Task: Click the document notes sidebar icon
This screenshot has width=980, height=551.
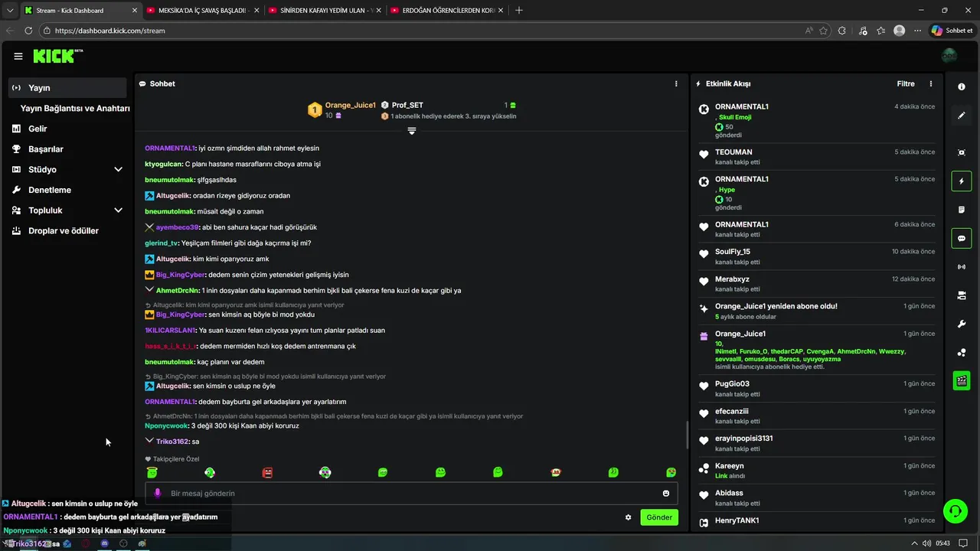Action: tap(962, 210)
